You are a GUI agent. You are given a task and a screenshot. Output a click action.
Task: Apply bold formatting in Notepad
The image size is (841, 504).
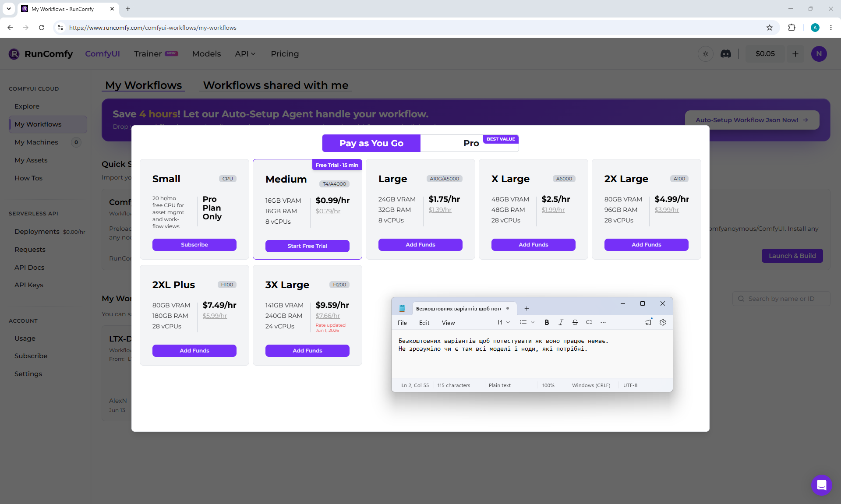pyautogui.click(x=547, y=322)
